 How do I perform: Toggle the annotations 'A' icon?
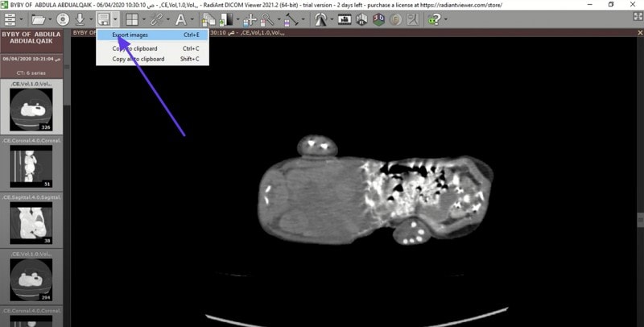click(x=180, y=19)
